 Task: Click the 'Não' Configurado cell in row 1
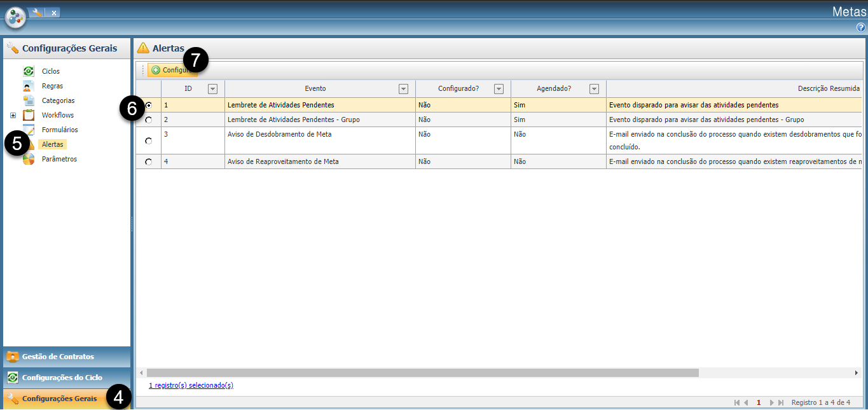[x=463, y=105]
